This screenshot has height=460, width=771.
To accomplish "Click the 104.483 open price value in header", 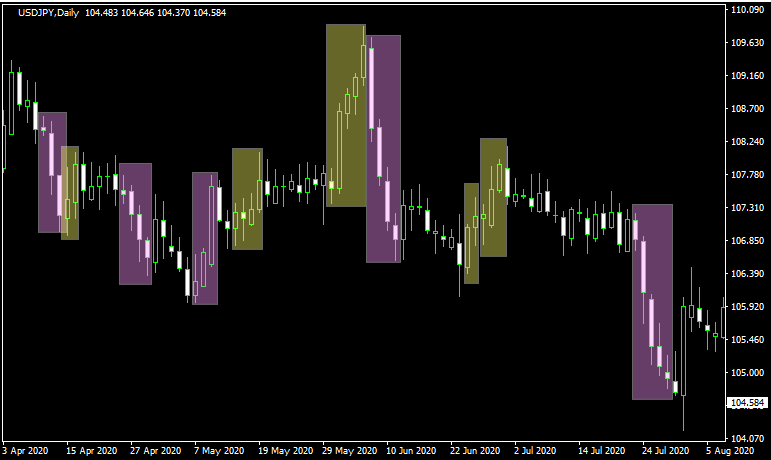I will click(x=101, y=13).
